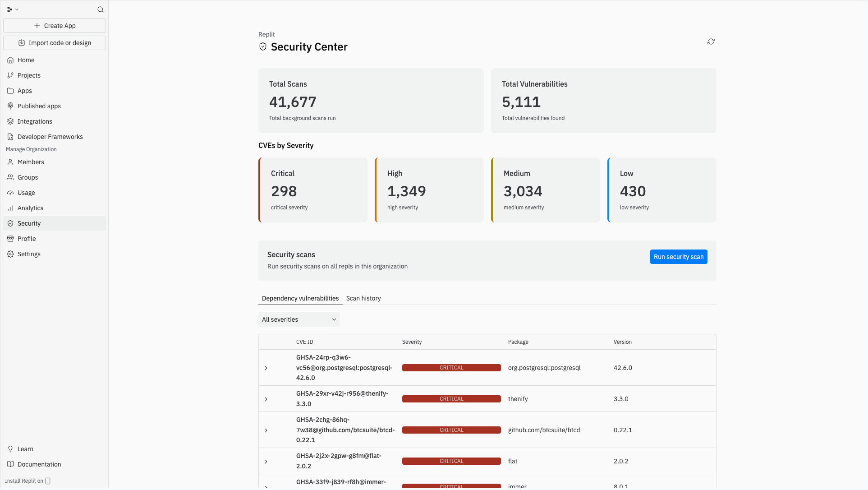Image resolution: width=868 pixels, height=490 pixels.
Task: Open the Usage icon in sidebar
Action: click(x=10, y=193)
